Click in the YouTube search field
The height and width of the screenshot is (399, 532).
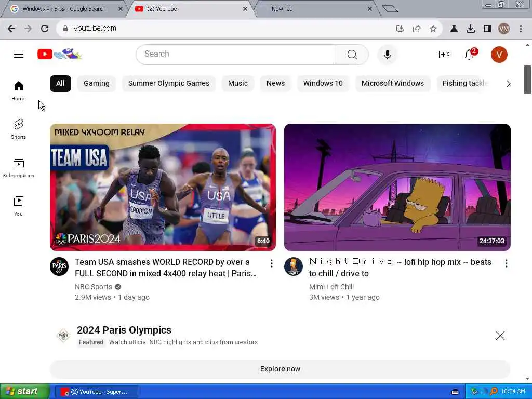click(236, 54)
